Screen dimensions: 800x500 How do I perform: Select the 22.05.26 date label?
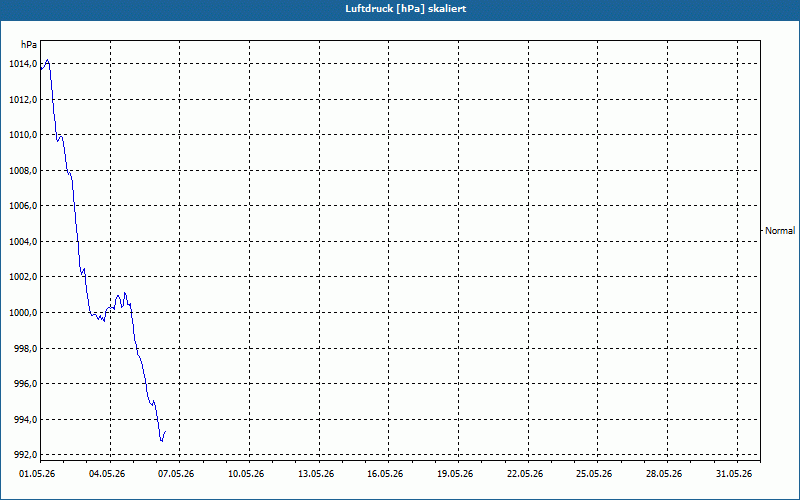tap(525, 474)
